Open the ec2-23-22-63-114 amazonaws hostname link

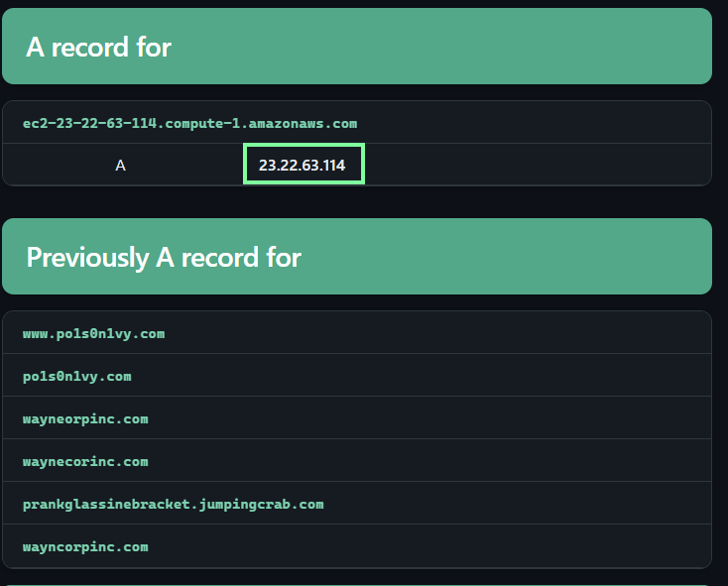[189, 123]
